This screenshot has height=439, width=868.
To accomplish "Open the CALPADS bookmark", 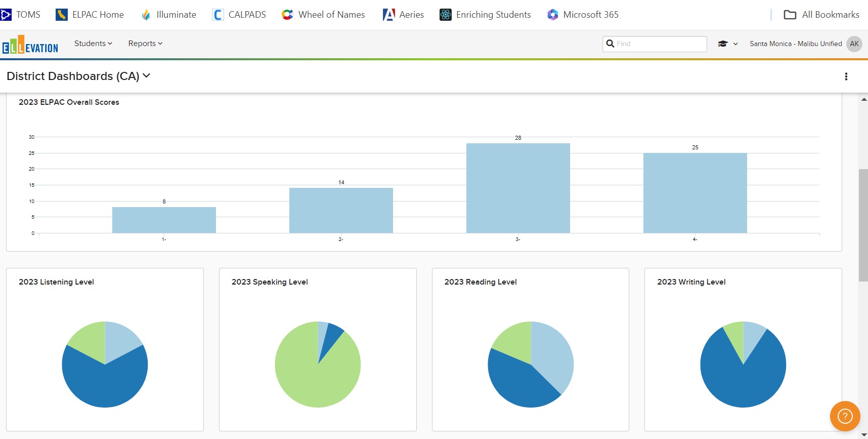I will pyautogui.click(x=239, y=15).
